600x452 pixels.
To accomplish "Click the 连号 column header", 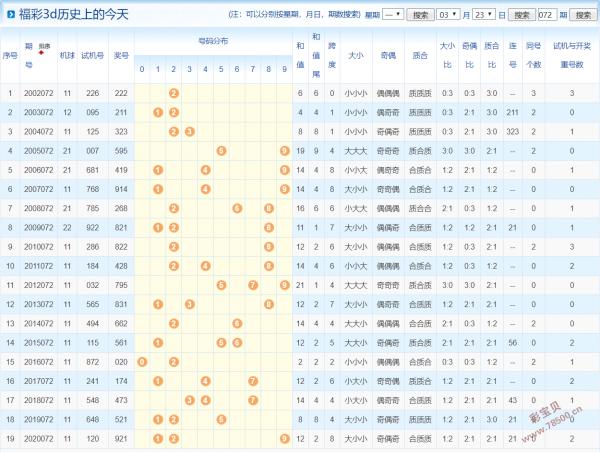I will click(x=513, y=55).
